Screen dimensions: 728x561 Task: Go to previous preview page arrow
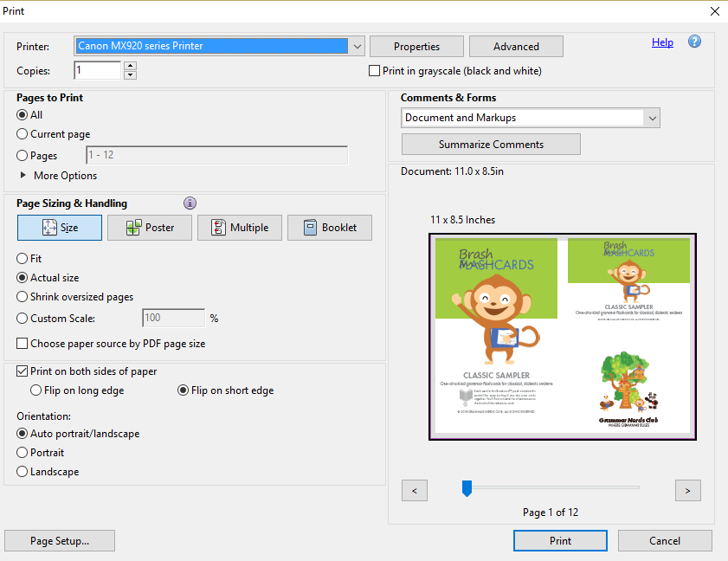[x=415, y=491]
